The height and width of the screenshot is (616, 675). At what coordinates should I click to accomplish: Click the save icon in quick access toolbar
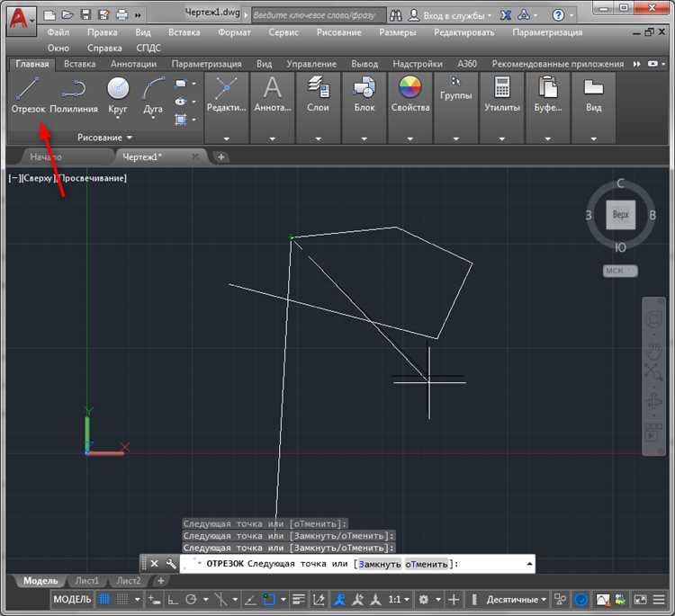85,15
